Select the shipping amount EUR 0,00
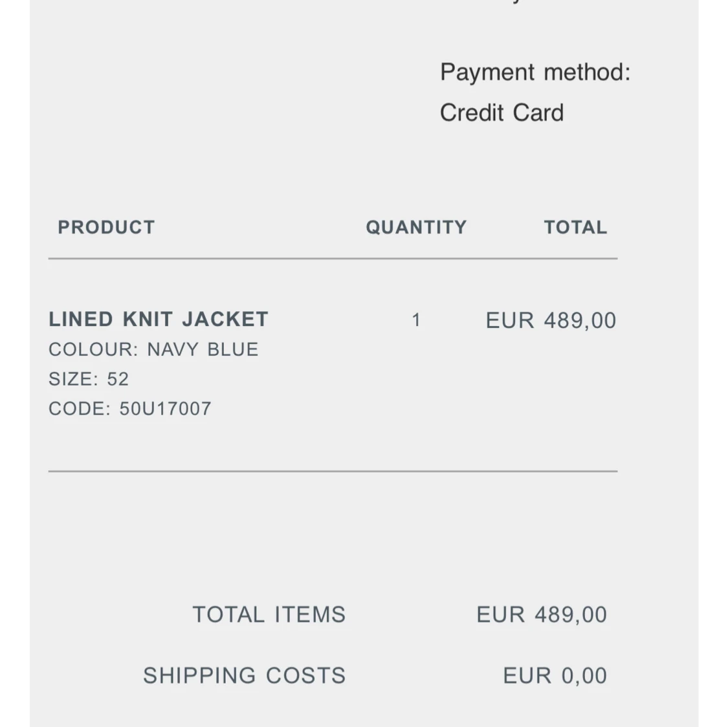Image resolution: width=728 pixels, height=727 pixels. [x=555, y=675]
